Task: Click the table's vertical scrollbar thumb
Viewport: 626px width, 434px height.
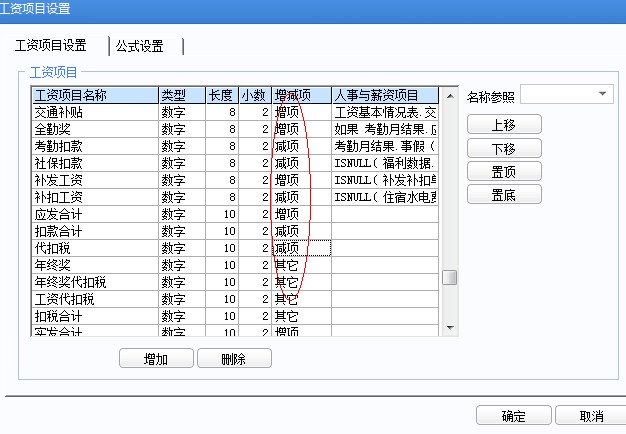Action: pyautogui.click(x=449, y=278)
